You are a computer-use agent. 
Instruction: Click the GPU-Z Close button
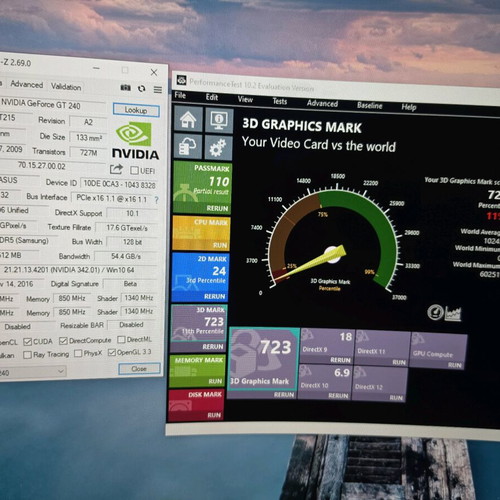139,369
